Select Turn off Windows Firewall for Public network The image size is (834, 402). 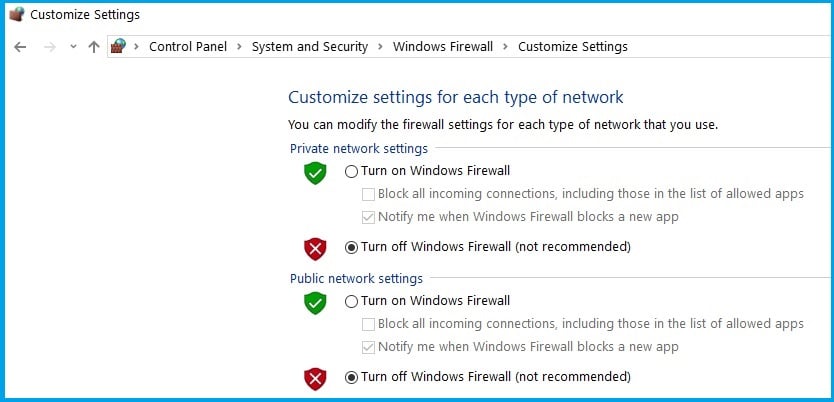click(351, 378)
